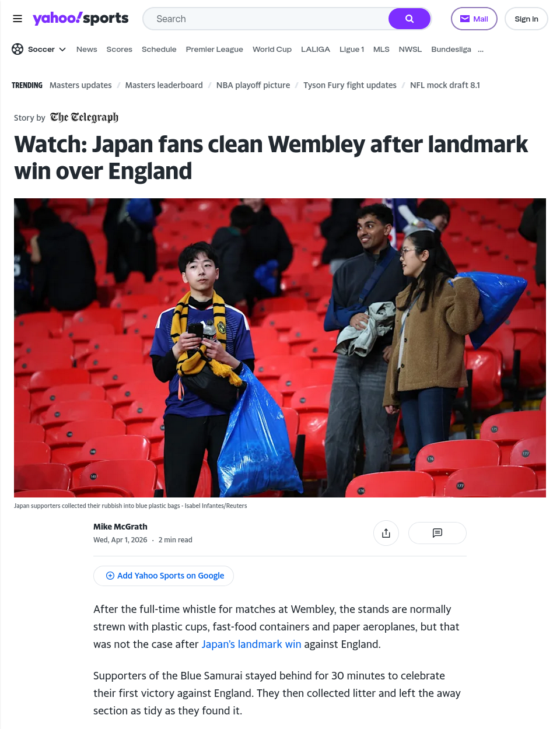Viewport: 560px width, 729px height.
Task: Open the comments speech-bubble button
Action: tap(437, 533)
